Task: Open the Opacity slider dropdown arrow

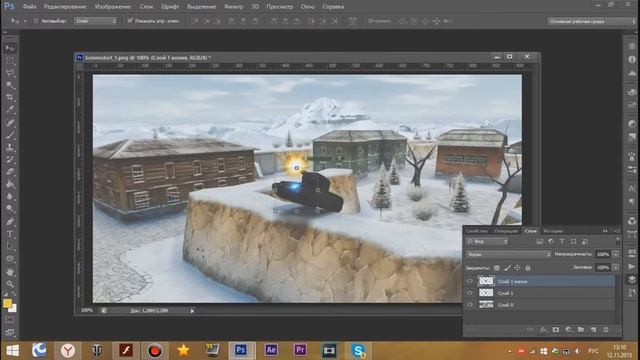Action: [x=616, y=254]
